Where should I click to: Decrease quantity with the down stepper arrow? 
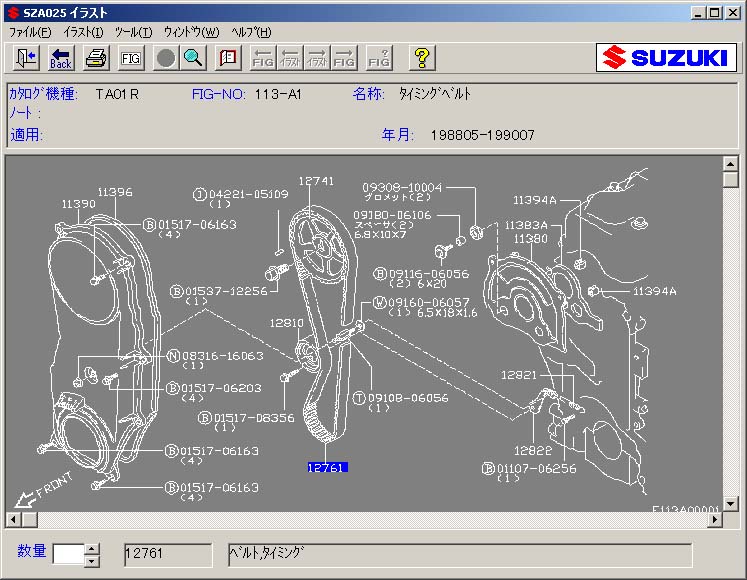[x=92, y=560]
